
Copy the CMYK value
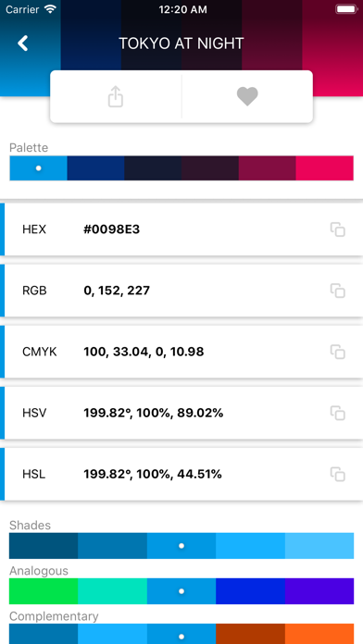[x=337, y=352]
